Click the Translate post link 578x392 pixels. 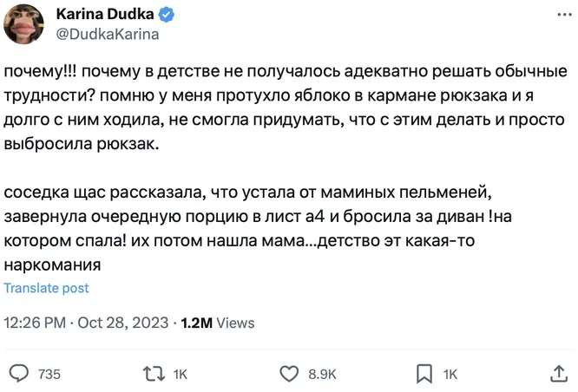tap(46, 288)
